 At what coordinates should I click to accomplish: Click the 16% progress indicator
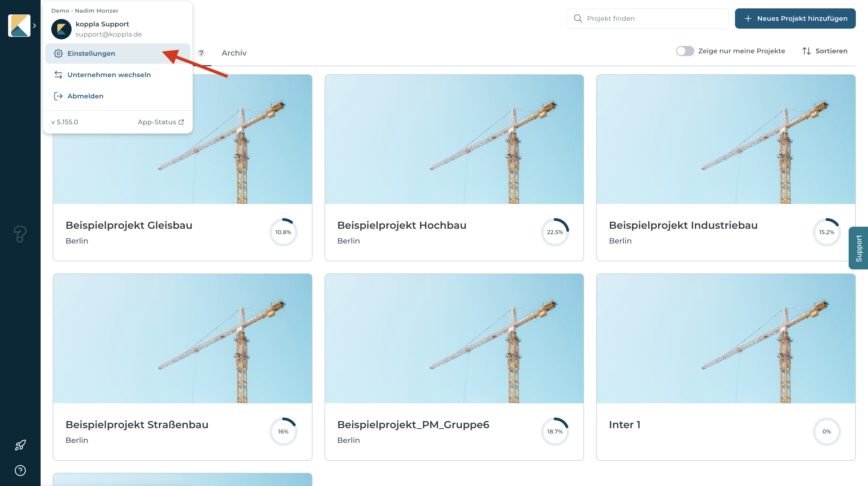283,431
